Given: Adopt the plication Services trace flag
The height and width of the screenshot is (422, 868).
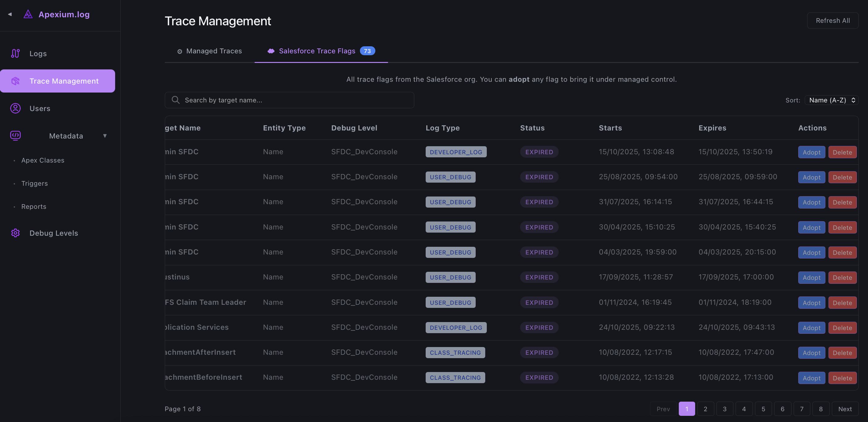Looking at the screenshot, I should coord(812,328).
